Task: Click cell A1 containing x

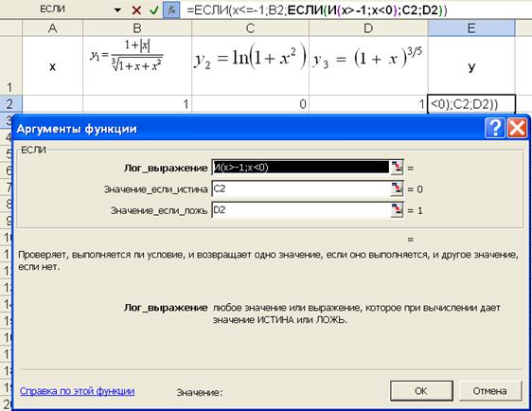Action: [x=53, y=65]
